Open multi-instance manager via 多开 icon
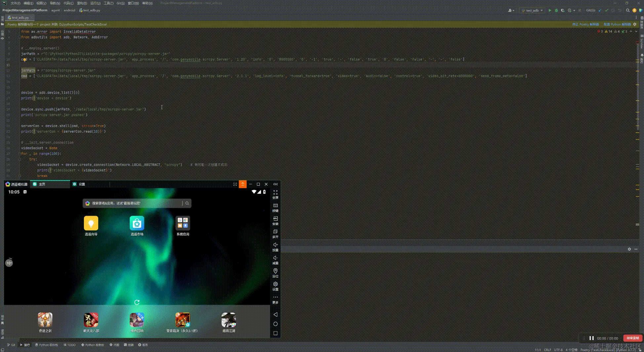 [275, 234]
